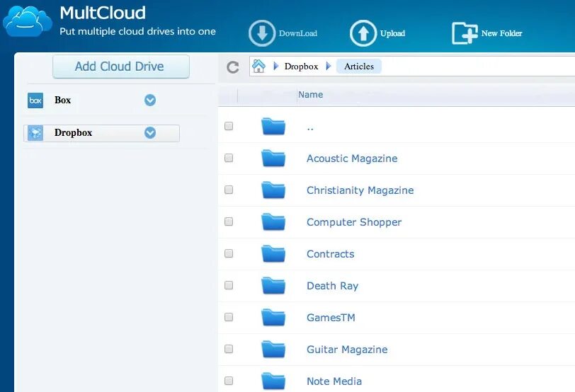Tick the Guitar Magazine checkbox

coord(229,349)
